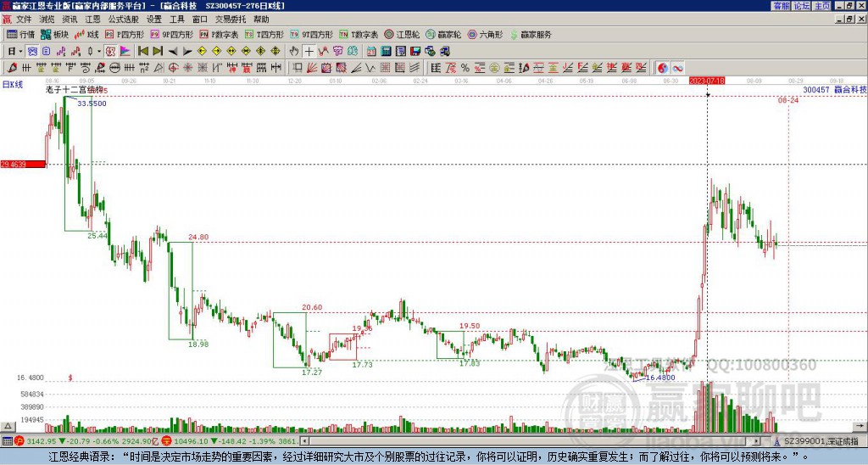Move chart left with black arrow

point(173,51)
